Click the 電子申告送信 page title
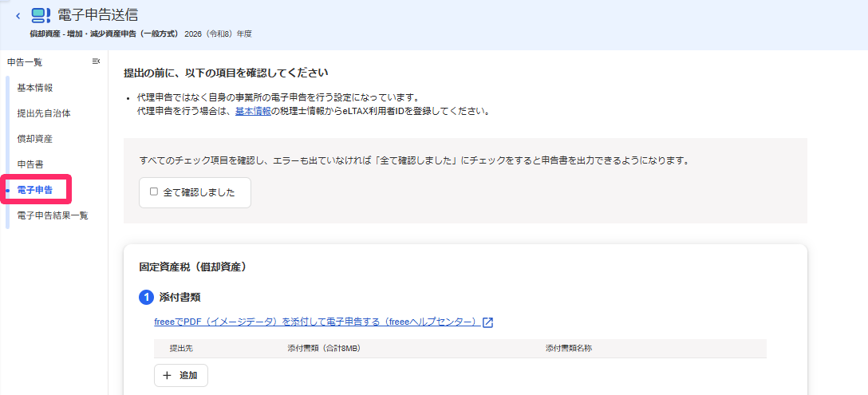 click(98, 15)
